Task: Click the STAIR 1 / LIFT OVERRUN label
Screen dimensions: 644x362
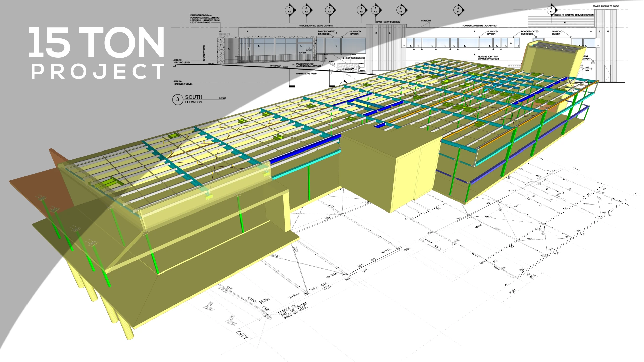Action: (388, 22)
